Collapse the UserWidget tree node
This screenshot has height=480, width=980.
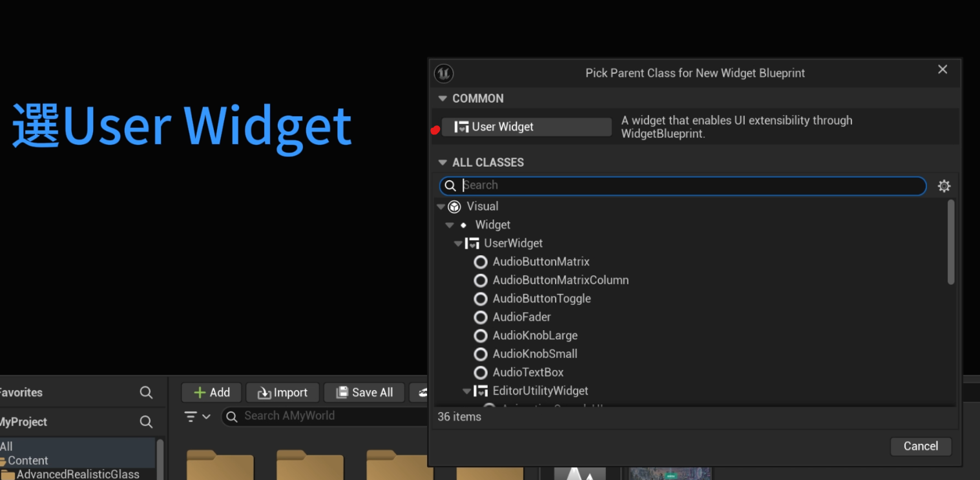(458, 244)
